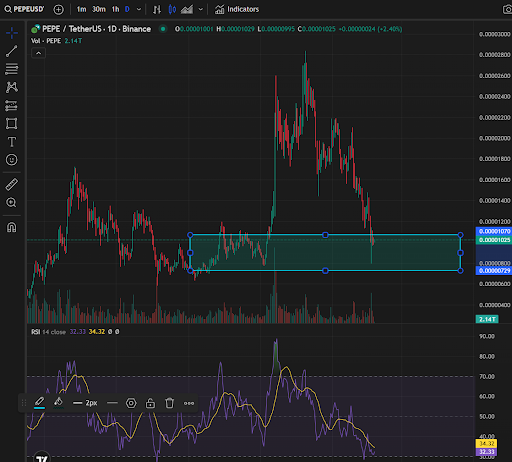Open more options three dots
This screenshot has width=512, height=462.
pos(189,403)
